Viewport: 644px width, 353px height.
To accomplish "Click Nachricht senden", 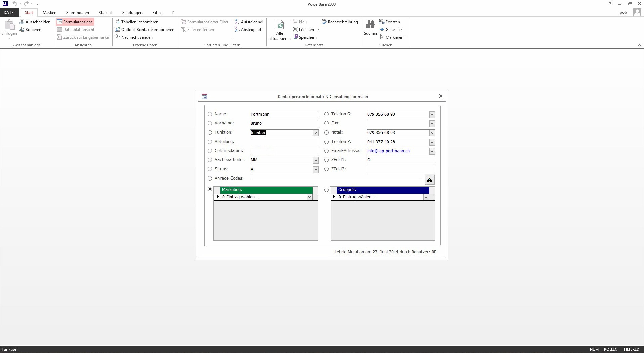I will [x=134, y=37].
